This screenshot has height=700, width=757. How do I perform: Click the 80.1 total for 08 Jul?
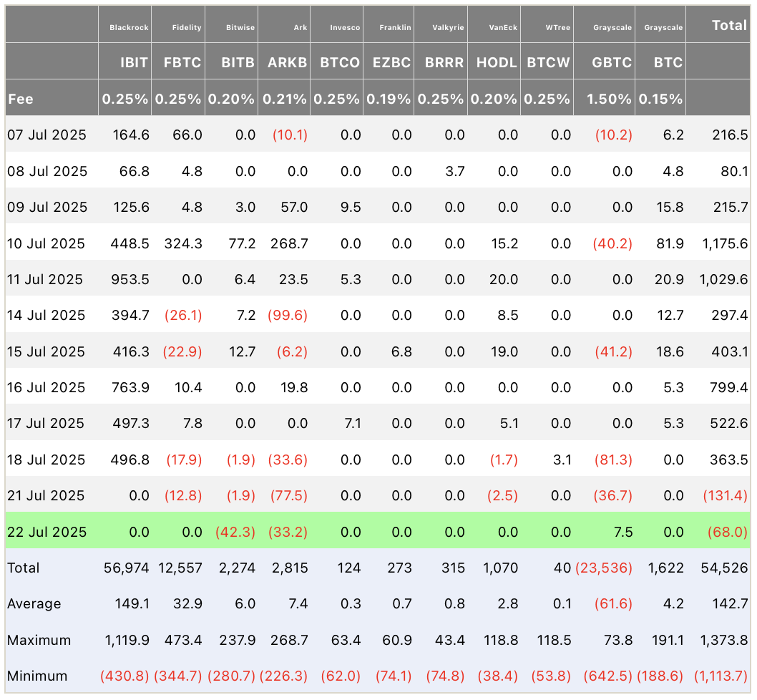tap(734, 172)
